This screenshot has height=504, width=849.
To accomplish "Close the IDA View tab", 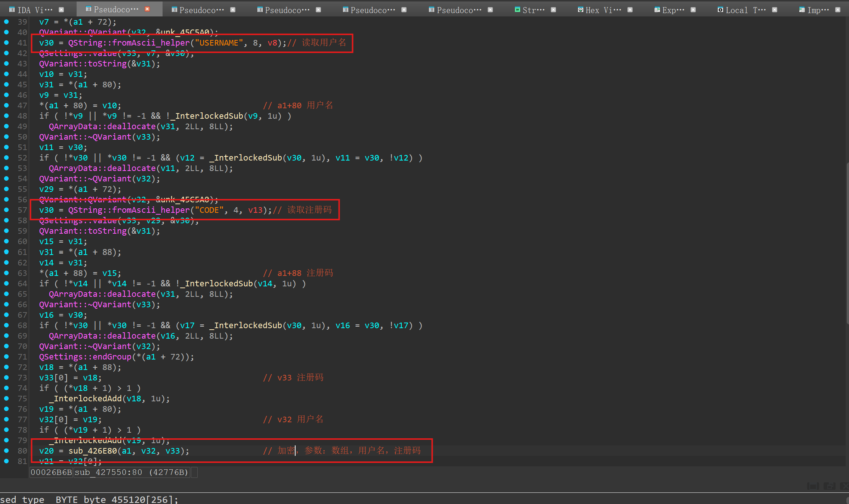I will 61,10.
